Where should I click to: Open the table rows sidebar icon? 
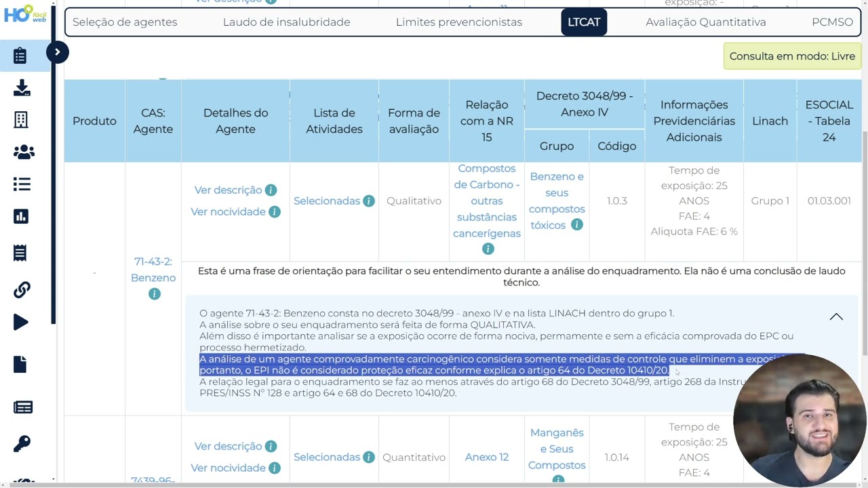click(23, 407)
